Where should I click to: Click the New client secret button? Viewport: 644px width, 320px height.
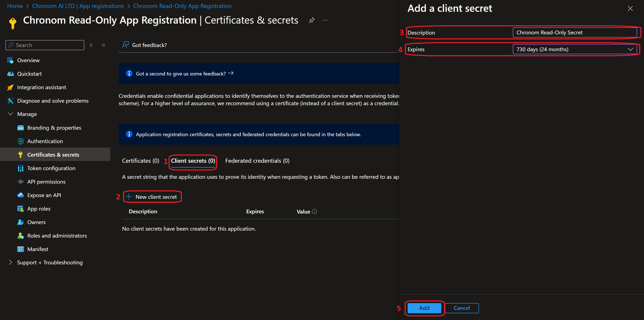152,197
